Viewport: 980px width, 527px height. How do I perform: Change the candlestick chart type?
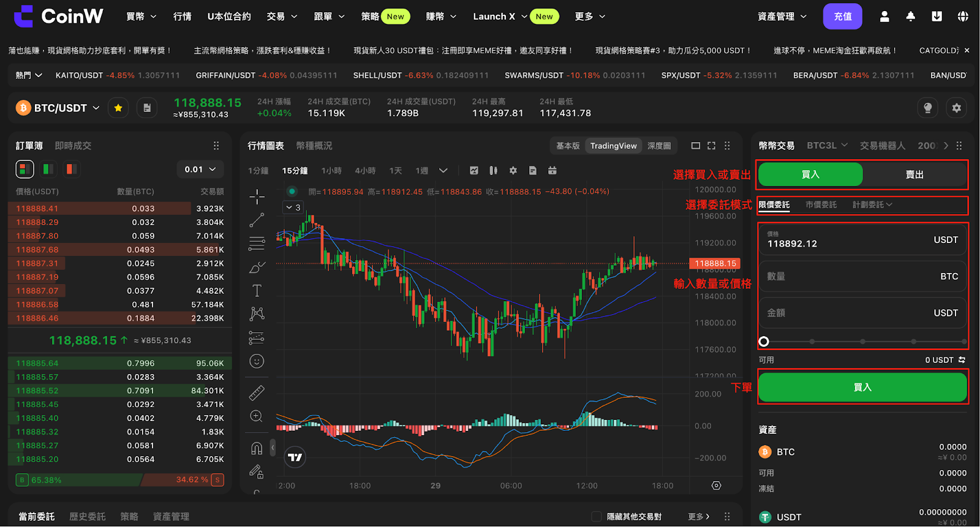click(494, 171)
